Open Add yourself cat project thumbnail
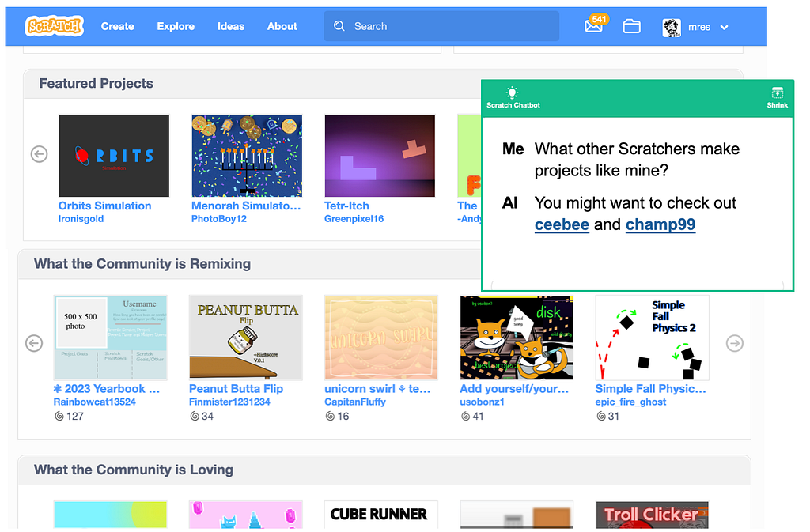 (517, 338)
